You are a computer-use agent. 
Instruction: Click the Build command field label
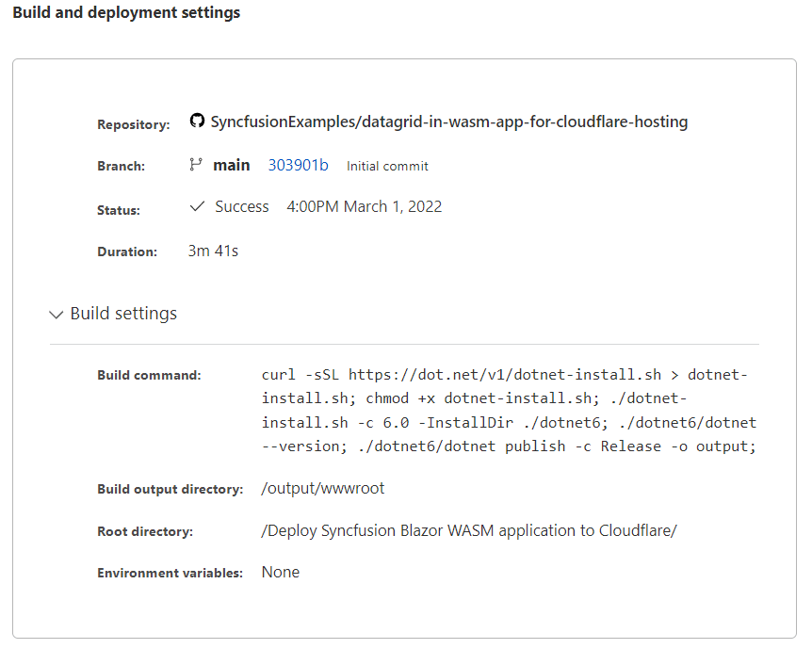coord(149,375)
